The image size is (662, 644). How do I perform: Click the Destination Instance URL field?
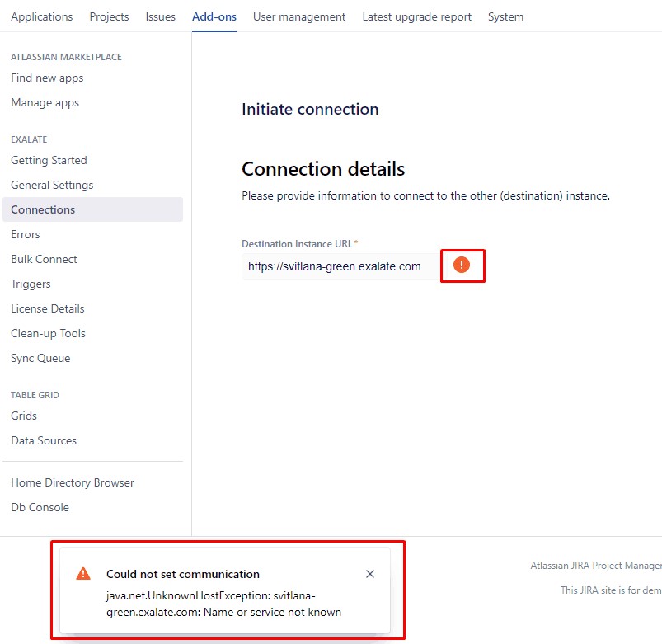tap(340, 266)
